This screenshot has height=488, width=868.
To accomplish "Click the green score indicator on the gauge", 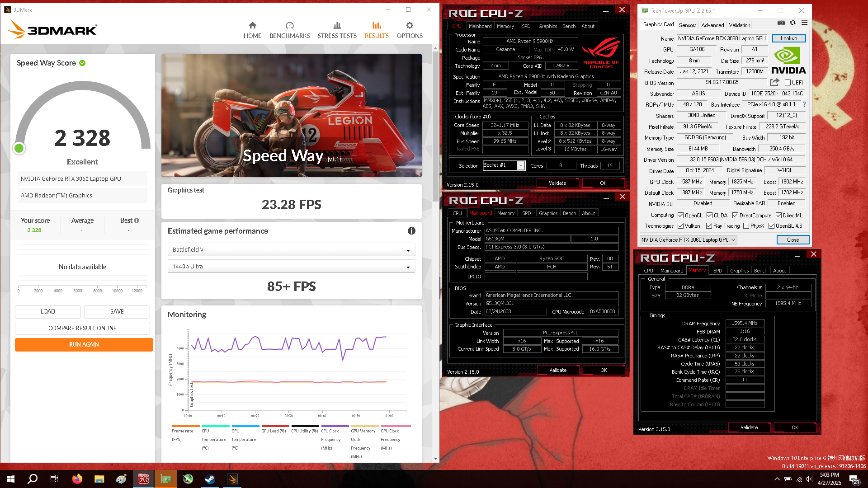I will point(19,148).
